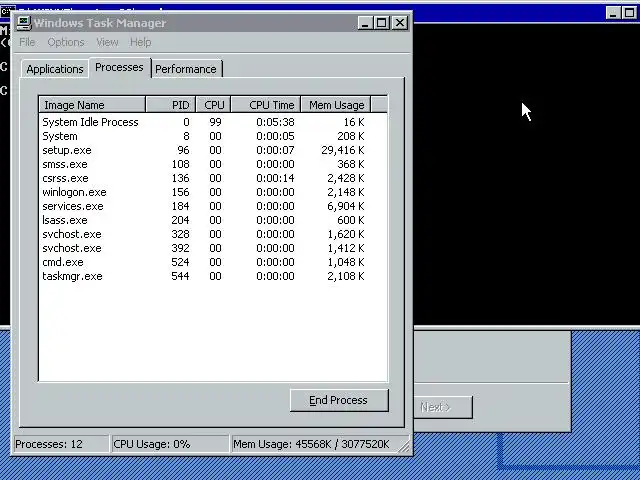This screenshot has width=640, height=480.
Task: Click the 29,416 K memory value
Action: click(342, 150)
